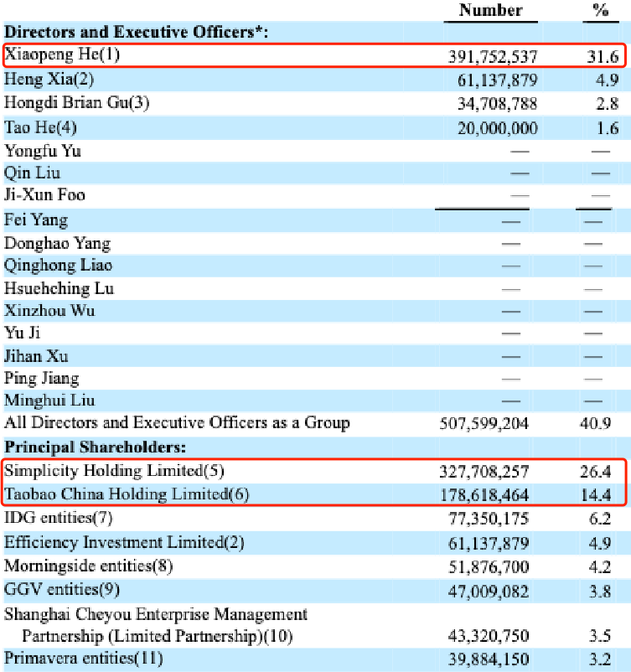Click 'All Directors and Executive Officers as a Group'
This screenshot has height=672, width=631.
[177, 422]
